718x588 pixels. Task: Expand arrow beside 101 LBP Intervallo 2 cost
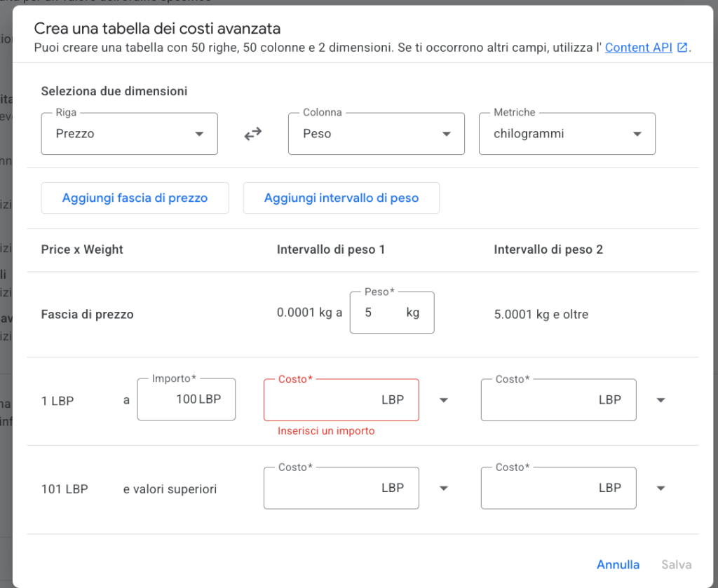(661, 488)
